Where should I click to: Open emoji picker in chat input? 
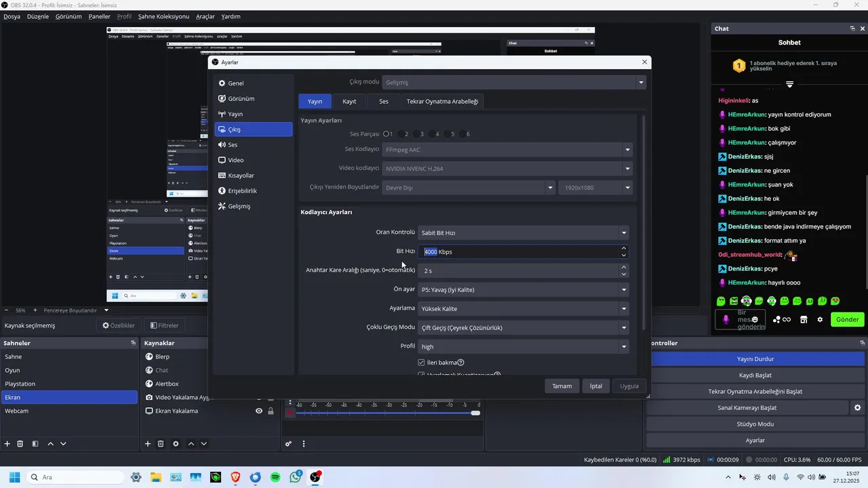[755, 319]
